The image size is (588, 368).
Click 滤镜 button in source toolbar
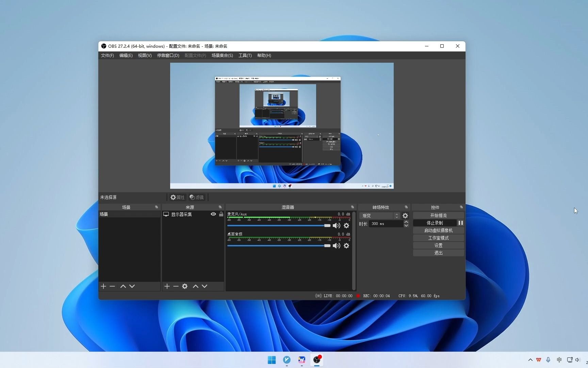197,197
